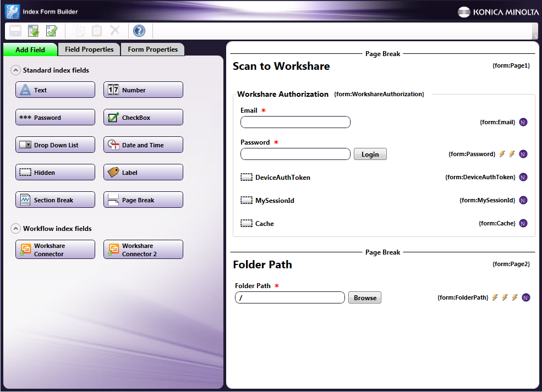
Task: Select the Workshare Authorization section heading
Action: click(x=283, y=94)
